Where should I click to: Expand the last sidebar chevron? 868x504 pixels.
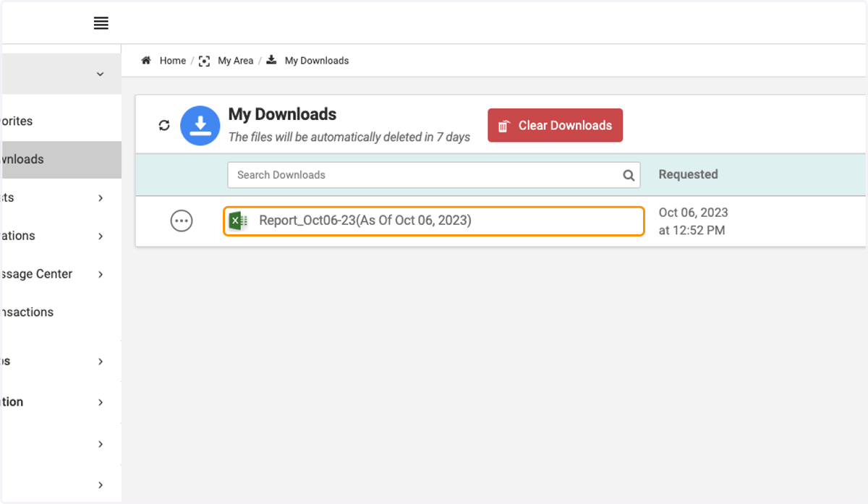(101, 484)
